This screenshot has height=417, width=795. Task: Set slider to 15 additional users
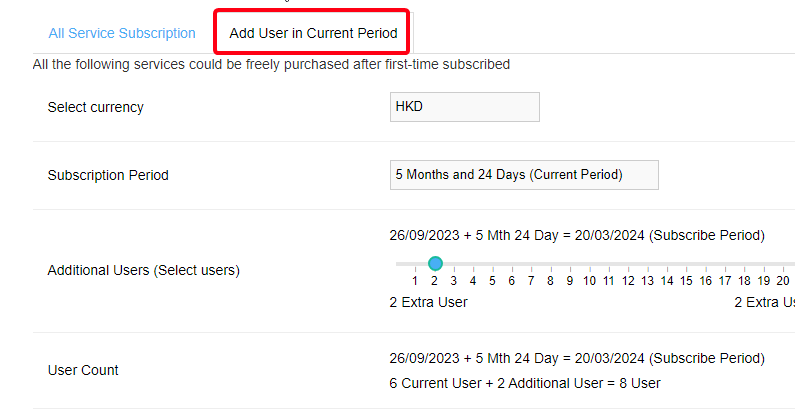click(686, 264)
